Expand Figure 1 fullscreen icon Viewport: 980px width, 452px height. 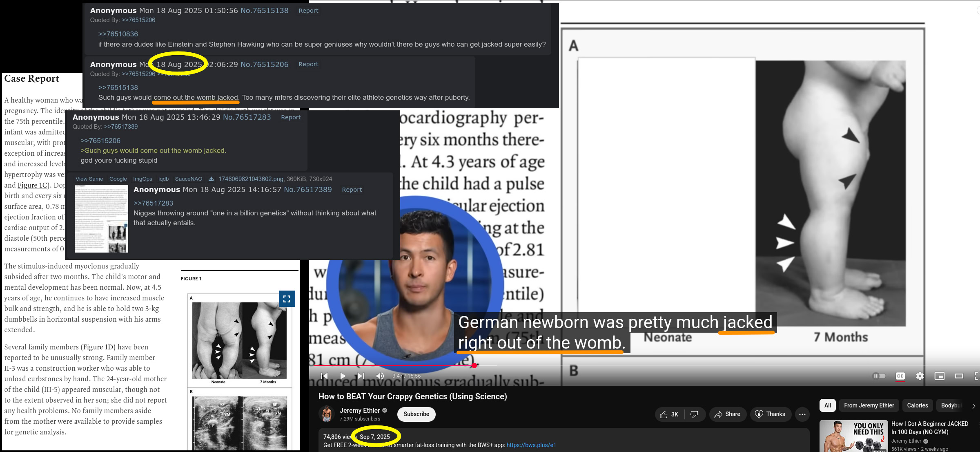pos(287,299)
